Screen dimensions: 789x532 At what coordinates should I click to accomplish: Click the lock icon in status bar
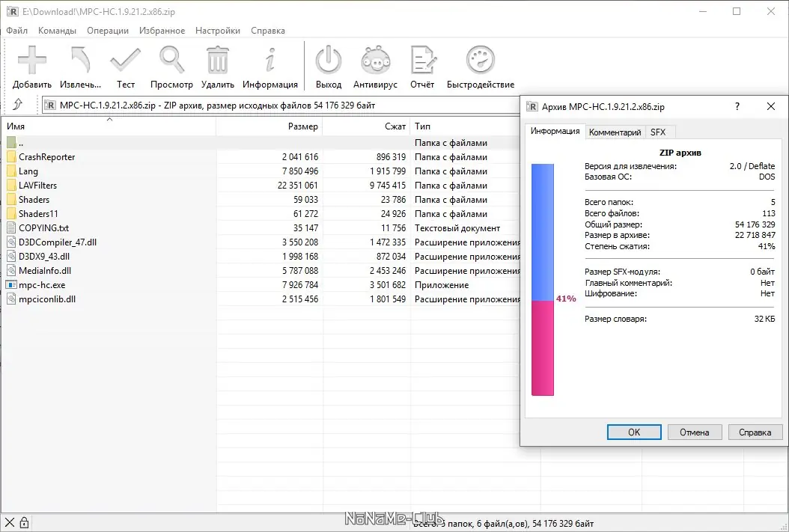click(x=24, y=522)
